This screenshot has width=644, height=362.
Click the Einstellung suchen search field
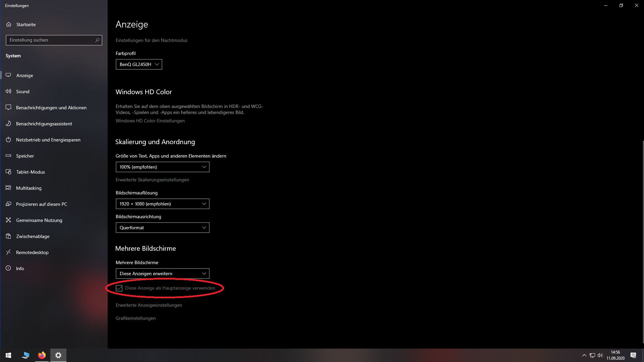pyautogui.click(x=50, y=40)
